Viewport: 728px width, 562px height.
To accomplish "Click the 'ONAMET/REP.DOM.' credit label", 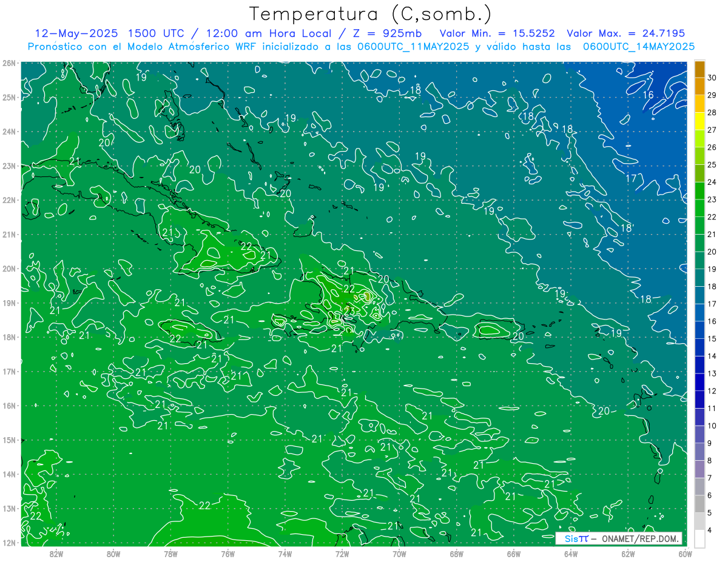I will [x=641, y=538].
